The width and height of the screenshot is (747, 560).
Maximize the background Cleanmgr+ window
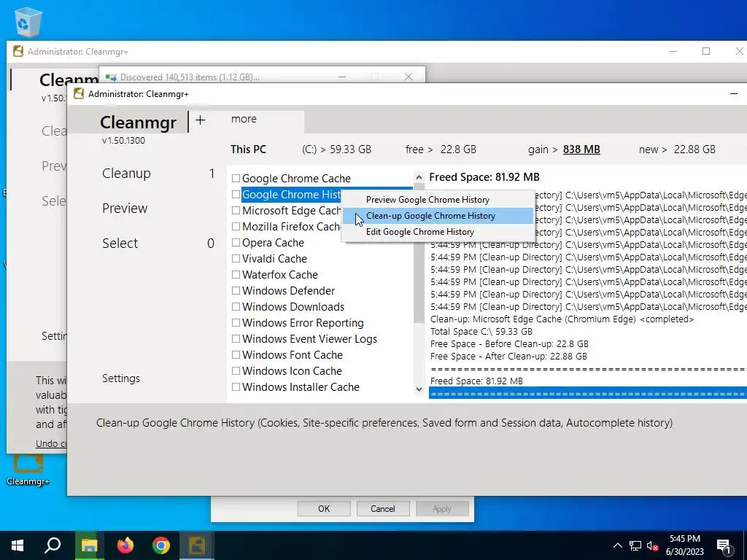706,51
